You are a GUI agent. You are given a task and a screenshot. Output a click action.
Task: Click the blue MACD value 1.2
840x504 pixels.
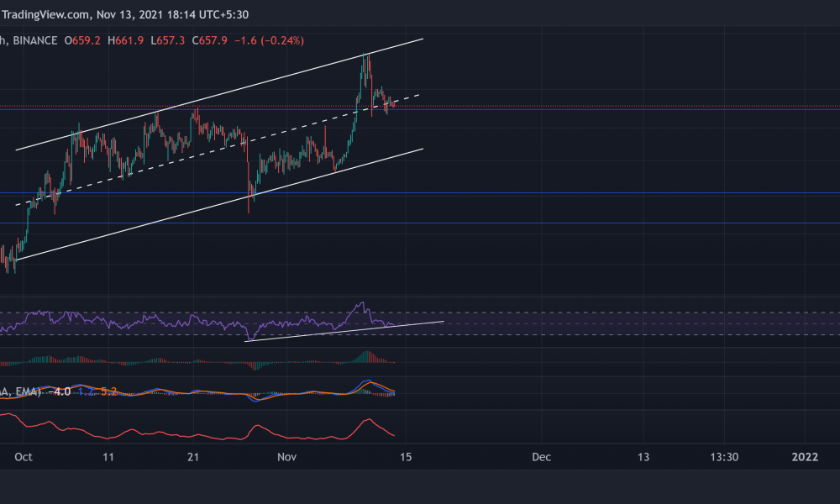86,391
